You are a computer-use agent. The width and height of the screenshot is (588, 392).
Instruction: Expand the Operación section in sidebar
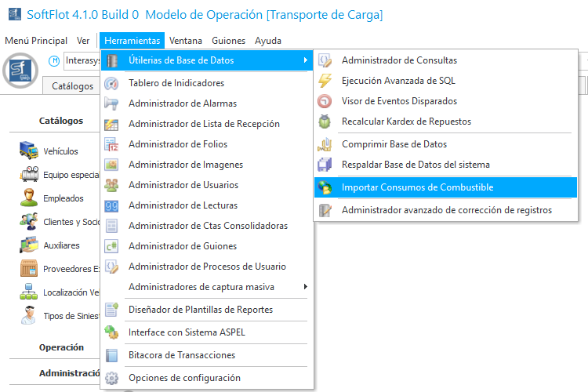pos(61,347)
